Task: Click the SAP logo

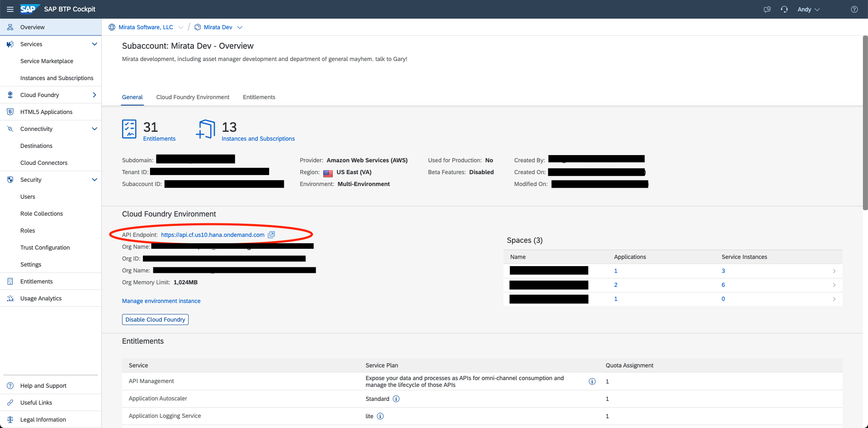Action: tap(30, 9)
